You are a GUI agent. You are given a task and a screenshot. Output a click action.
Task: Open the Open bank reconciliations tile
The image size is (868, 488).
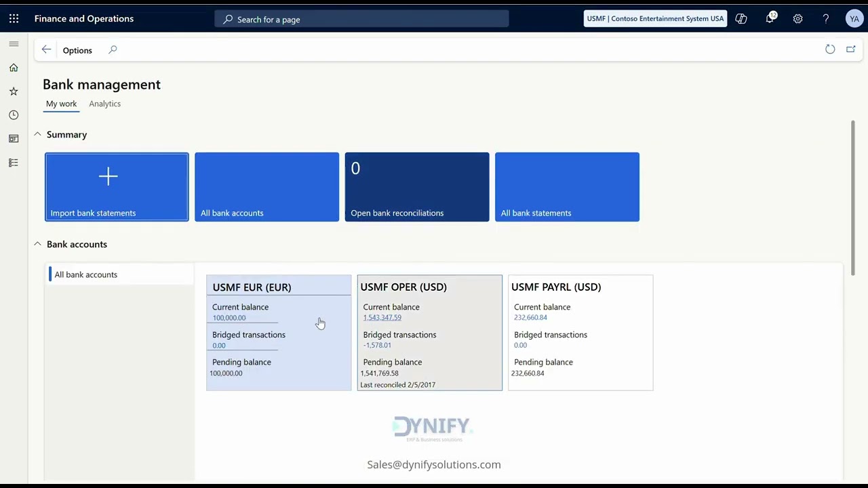(x=417, y=187)
